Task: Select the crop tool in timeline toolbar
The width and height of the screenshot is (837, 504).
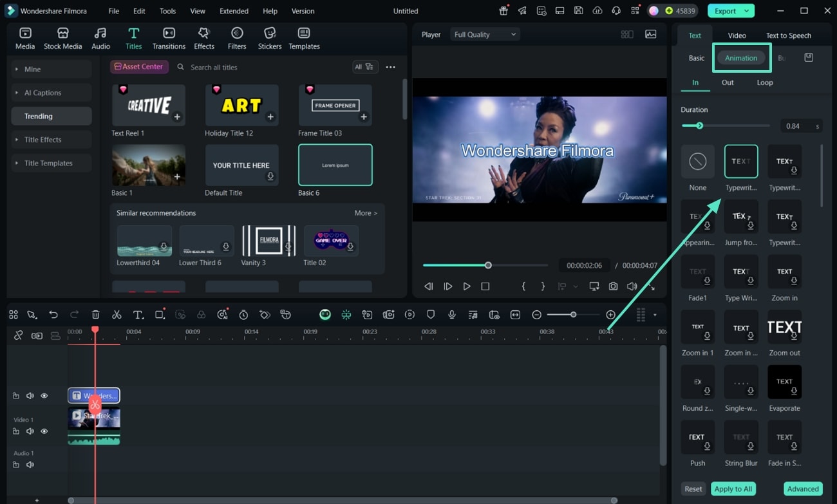Action: 160,314
